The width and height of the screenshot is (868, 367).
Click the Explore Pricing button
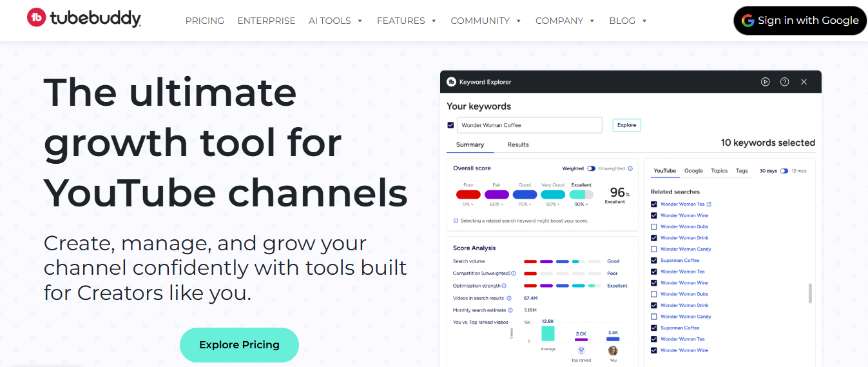pos(239,345)
